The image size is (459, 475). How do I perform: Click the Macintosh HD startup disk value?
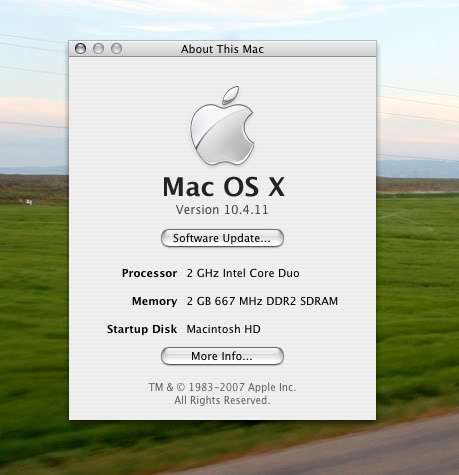pyautogui.click(x=223, y=329)
